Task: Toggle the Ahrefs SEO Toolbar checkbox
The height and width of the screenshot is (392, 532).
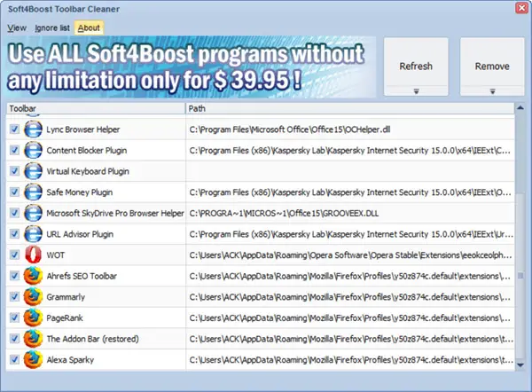Action: point(14,276)
